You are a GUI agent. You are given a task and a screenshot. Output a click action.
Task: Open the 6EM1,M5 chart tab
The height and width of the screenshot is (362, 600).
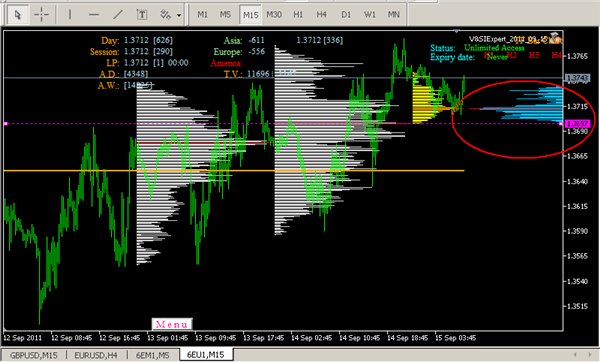tap(153, 355)
